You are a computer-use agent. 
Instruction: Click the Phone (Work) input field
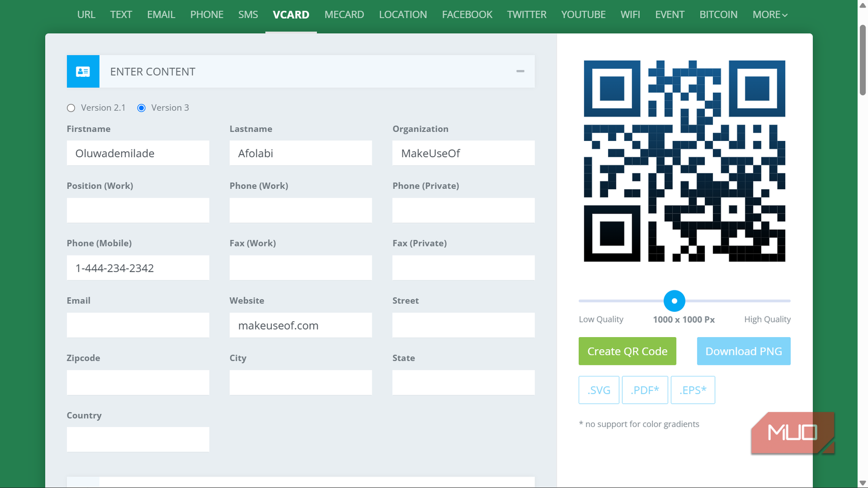[301, 210]
